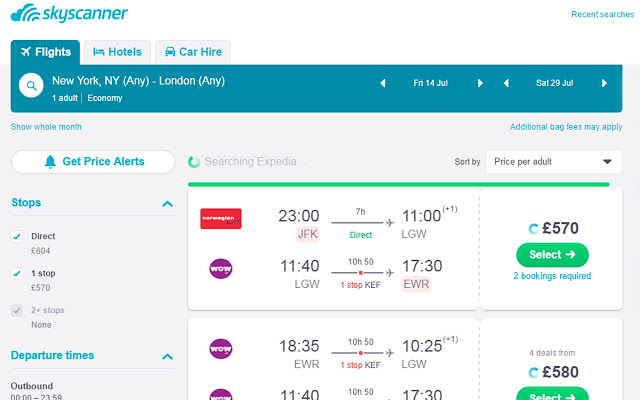Image resolution: width=640 pixels, height=400 pixels.
Task: Go to previous return date arrow before Sat 29 Jul
Action: coord(506,83)
